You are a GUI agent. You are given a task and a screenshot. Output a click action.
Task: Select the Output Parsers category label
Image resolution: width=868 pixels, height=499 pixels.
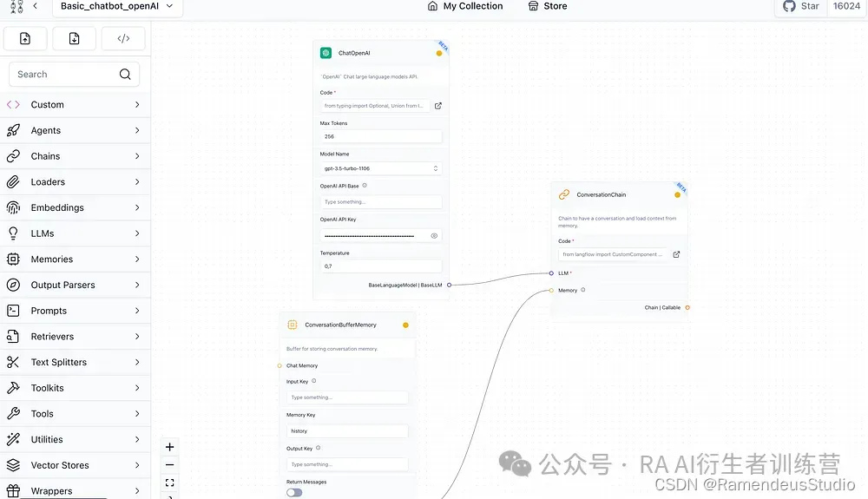tap(63, 285)
